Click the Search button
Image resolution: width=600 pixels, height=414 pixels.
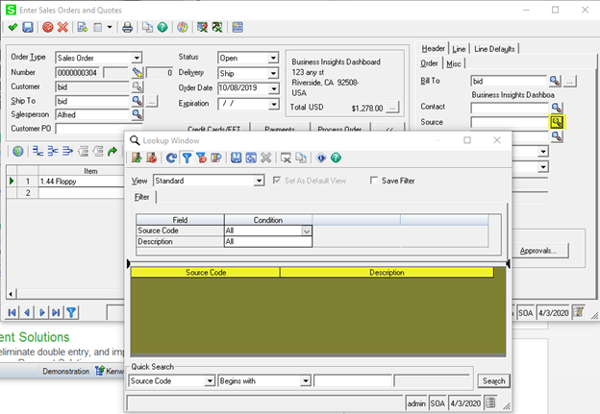pos(493,381)
